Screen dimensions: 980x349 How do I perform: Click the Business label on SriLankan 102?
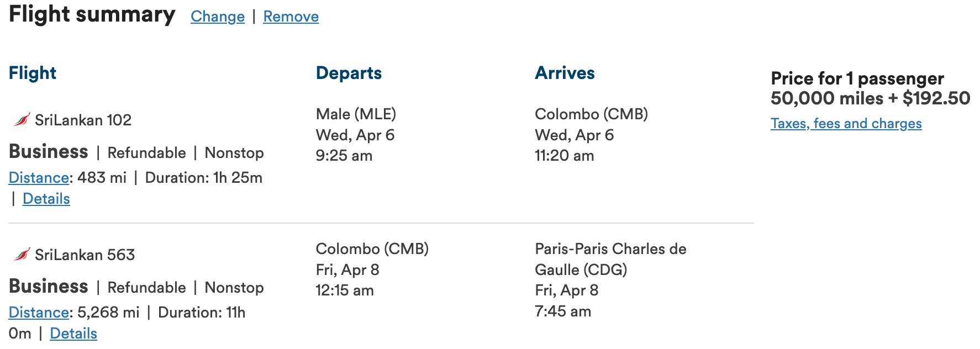point(48,152)
